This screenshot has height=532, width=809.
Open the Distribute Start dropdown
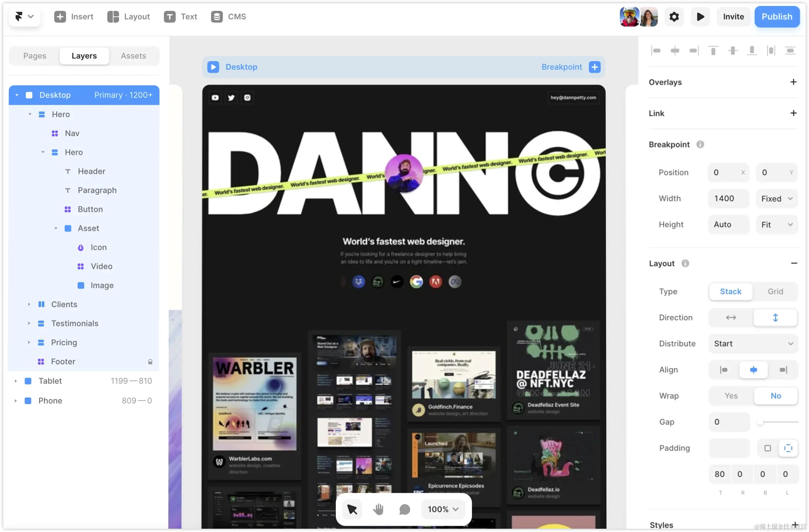(753, 344)
